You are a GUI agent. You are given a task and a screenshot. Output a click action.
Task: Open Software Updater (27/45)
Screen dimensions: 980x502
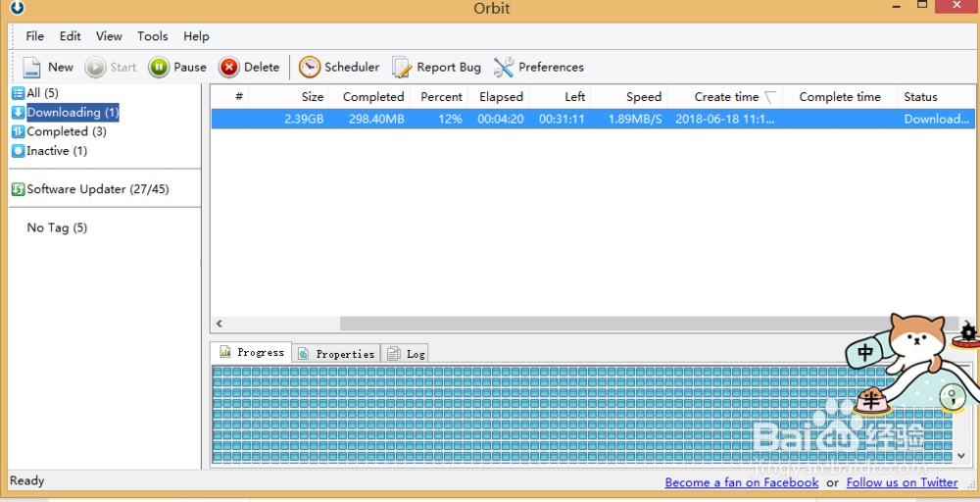pos(97,189)
